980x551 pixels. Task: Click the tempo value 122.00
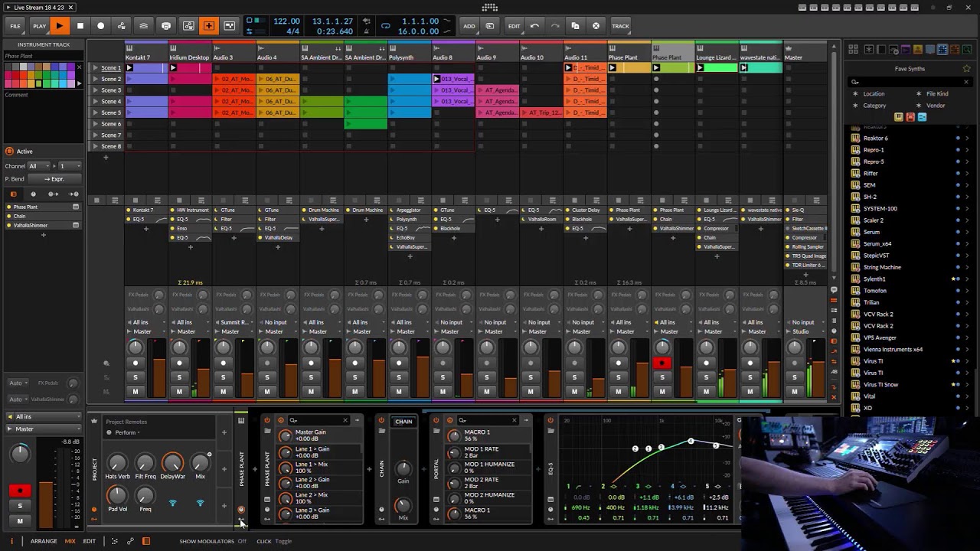[x=286, y=21]
